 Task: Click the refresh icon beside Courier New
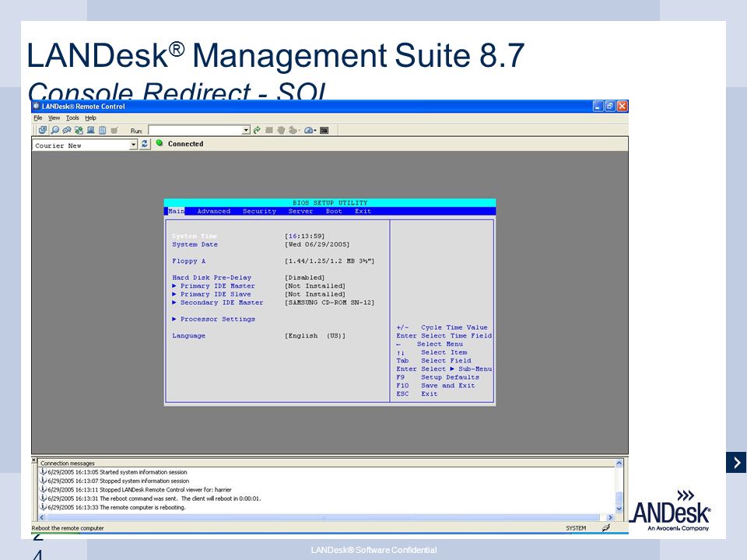[x=145, y=144]
